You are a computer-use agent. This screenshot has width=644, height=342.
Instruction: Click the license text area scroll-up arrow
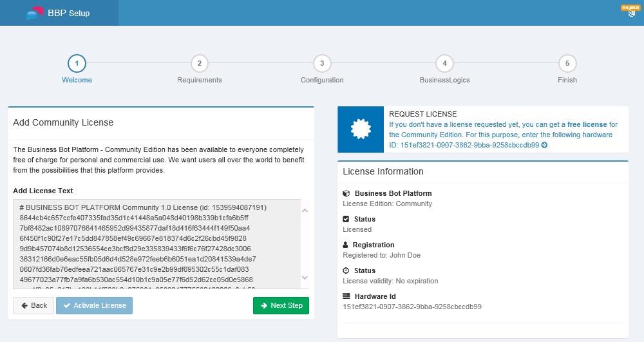coord(305,211)
